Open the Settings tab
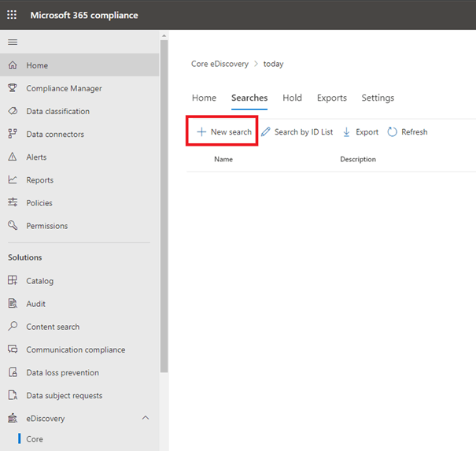 click(378, 98)
